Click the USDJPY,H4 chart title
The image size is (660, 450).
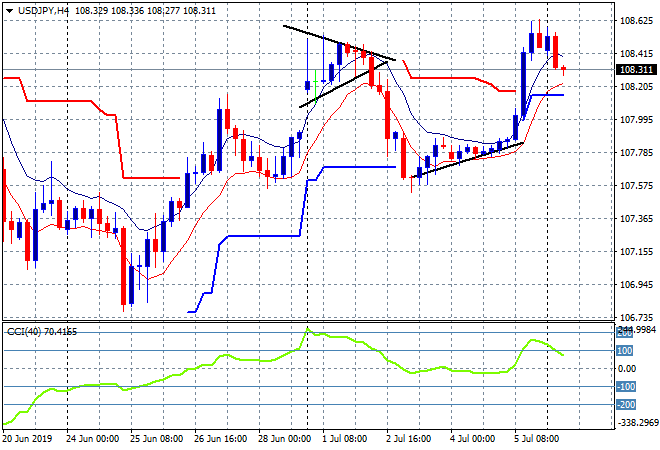[43, 11]
